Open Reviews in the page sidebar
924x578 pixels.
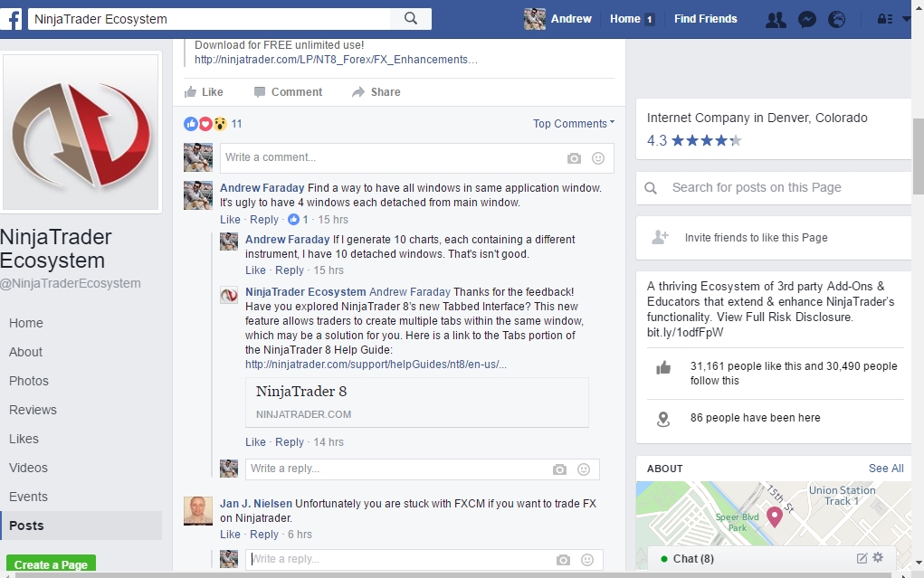[33, 410]
